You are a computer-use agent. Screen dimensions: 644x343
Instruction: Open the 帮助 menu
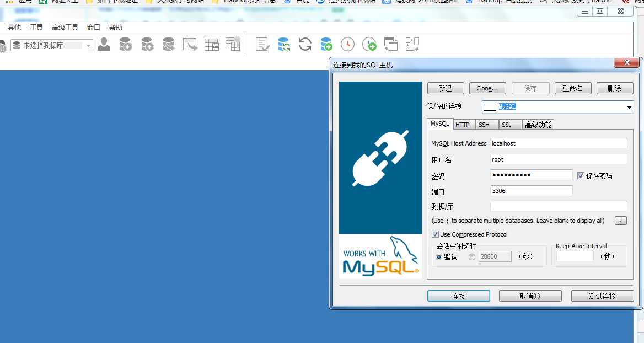pos(115,27)
